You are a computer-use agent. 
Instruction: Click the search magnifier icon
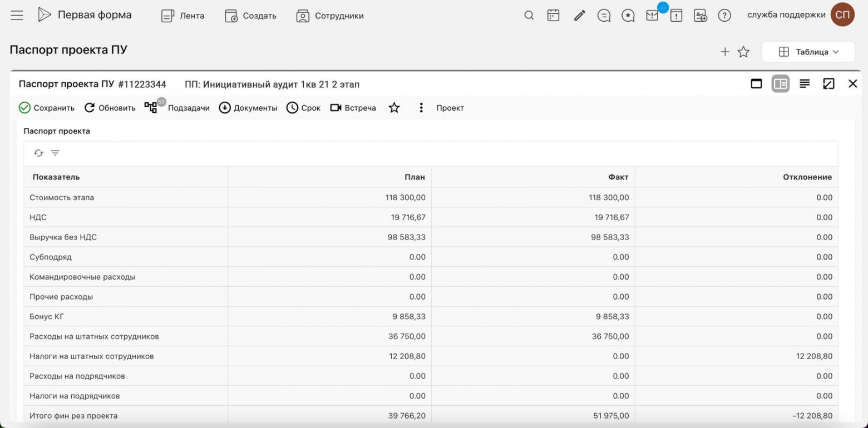tap(529, 16)
